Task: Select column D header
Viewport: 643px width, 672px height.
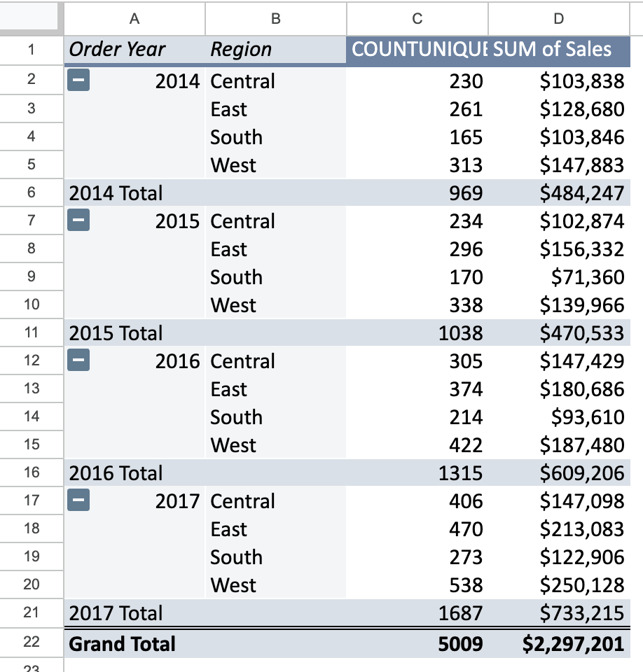Action: point(558,19)
